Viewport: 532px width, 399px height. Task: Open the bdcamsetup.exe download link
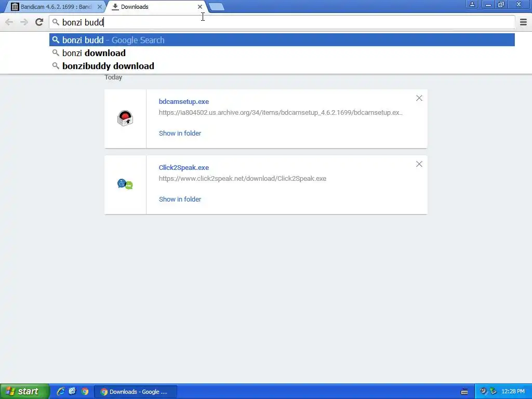tap(183, 101)
